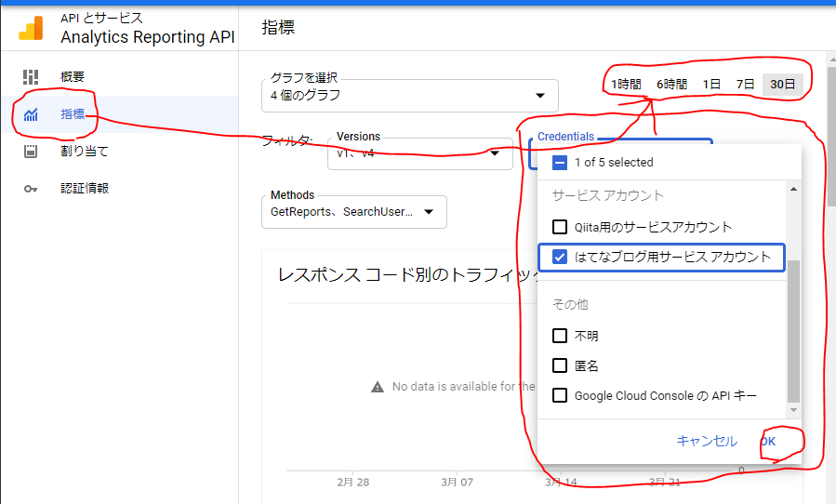Viewport: 836px width, 504px height.
Task: Click the サービス アカウント section header
Action: pos(608,195)
